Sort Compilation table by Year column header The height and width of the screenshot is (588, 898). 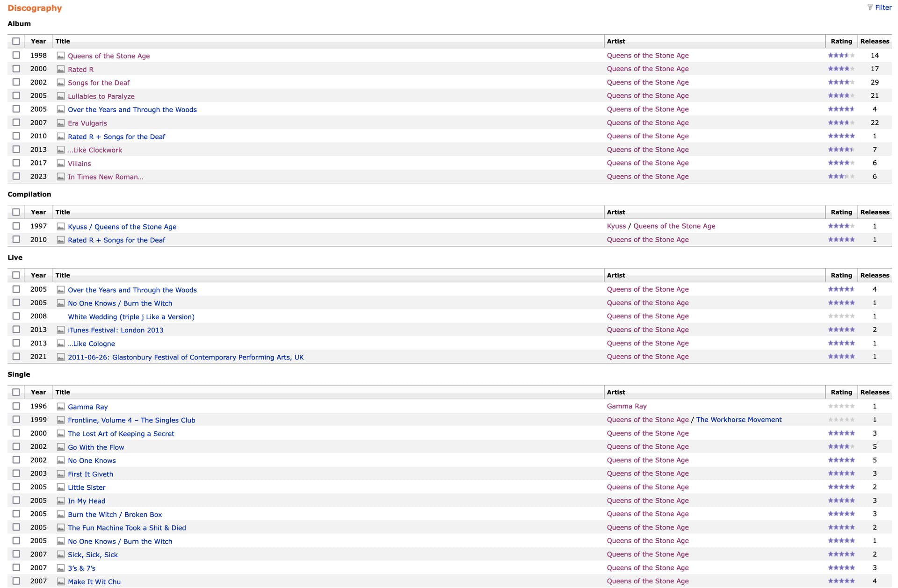point(38,212)
